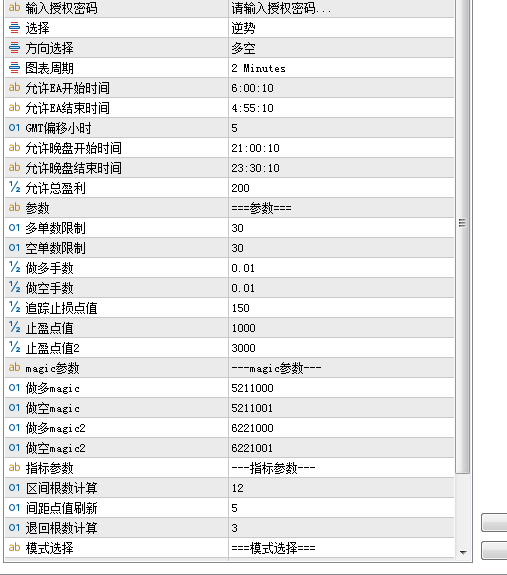Click the 6:00:10 EA start time value
Screen dimensions: 507x575
341,88
